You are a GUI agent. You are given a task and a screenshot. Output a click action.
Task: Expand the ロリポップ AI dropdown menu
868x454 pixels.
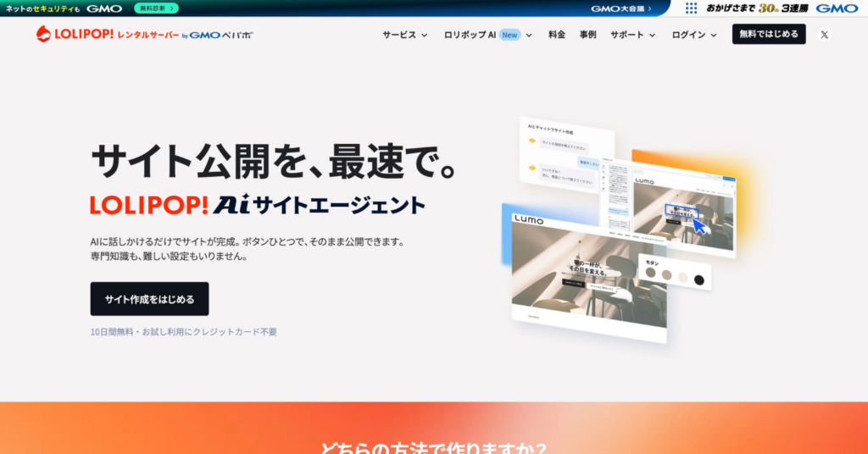pyautogui.click(x=487, y=35)
